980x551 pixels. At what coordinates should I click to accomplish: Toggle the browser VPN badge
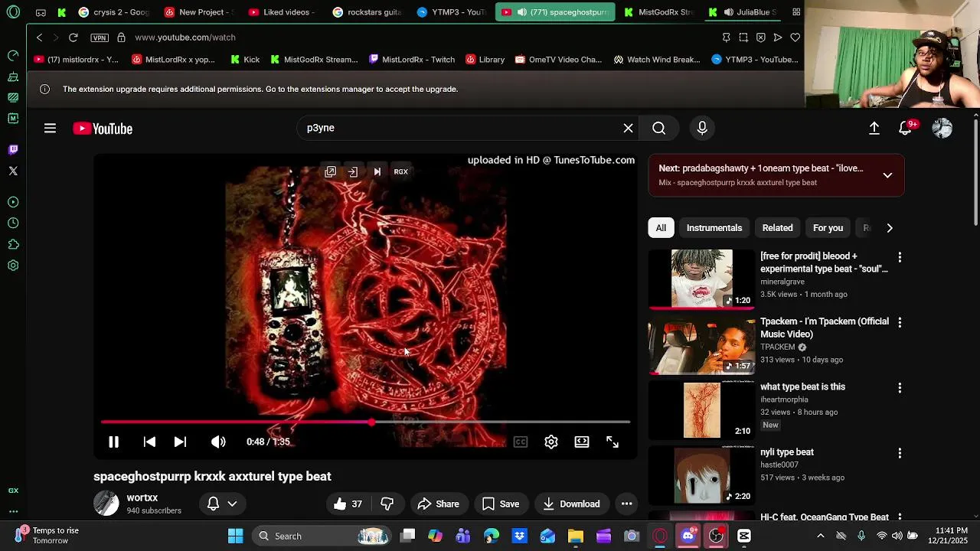click(x=100, y=37)
